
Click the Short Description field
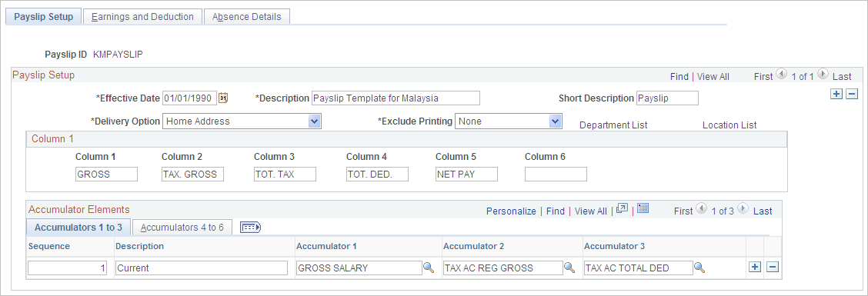[x=668, y=98]
